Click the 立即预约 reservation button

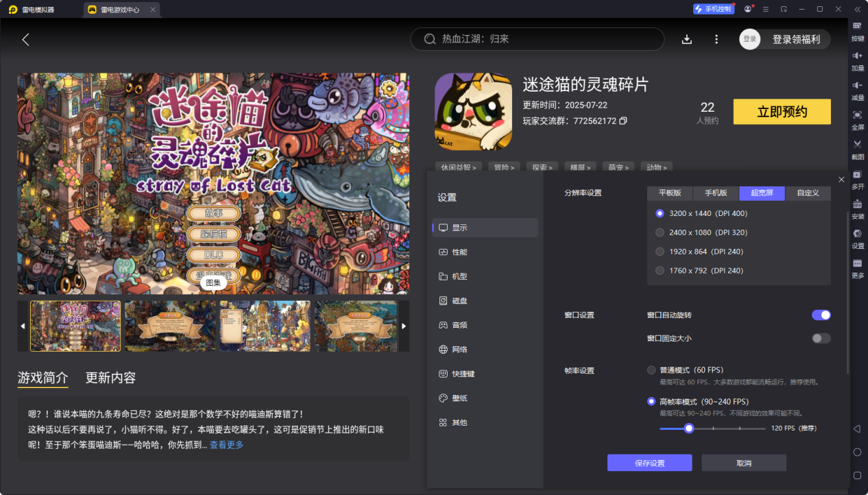click(782, 111)
